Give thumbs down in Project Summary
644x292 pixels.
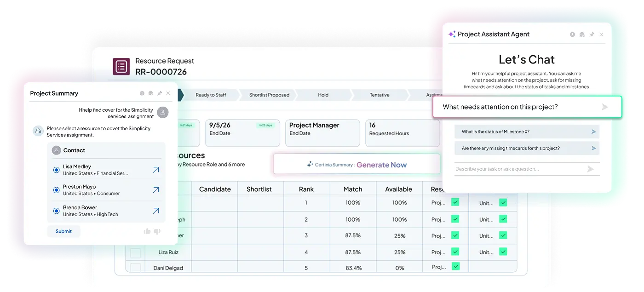157,231
